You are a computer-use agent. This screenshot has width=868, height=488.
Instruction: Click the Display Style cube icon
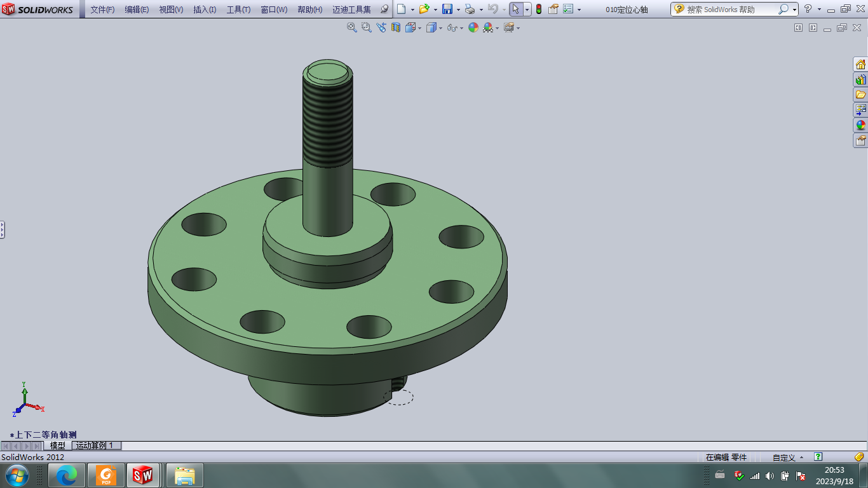click(431, 27)
